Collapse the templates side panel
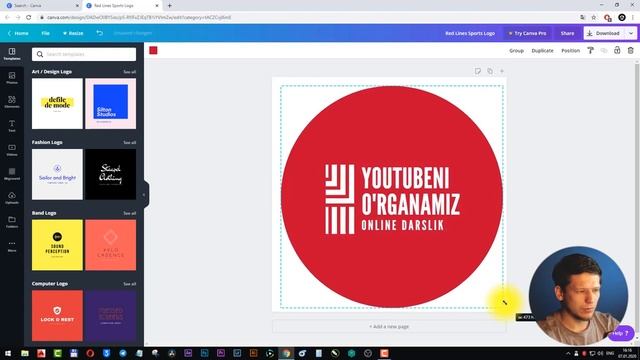Image resolution: width=640 pixels, height=360 pixels. coord(144,195)
